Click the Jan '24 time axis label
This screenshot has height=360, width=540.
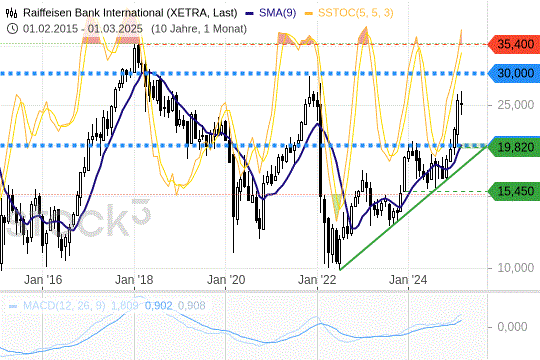click(x=408, y=280)
